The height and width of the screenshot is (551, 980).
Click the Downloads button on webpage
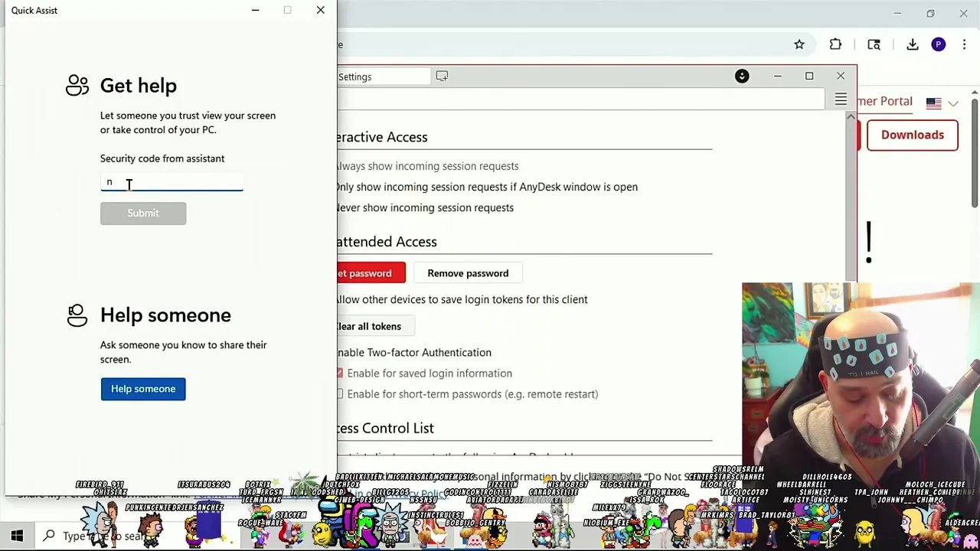[913, 135]
